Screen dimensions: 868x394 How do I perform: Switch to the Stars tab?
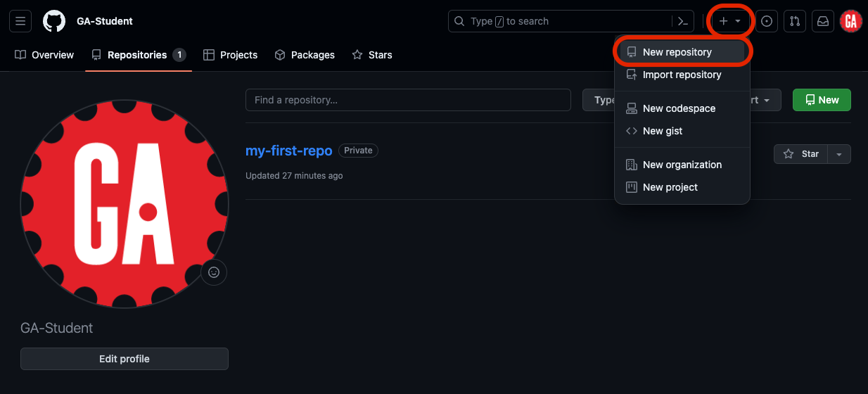[372, 55]
